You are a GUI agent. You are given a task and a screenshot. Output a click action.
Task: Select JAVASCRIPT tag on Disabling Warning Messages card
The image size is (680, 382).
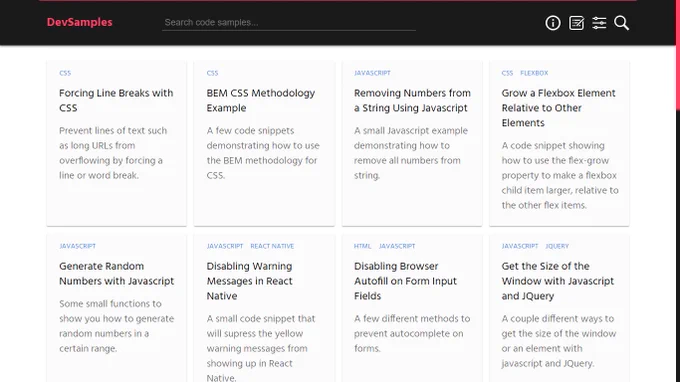(x=225, y=246)
